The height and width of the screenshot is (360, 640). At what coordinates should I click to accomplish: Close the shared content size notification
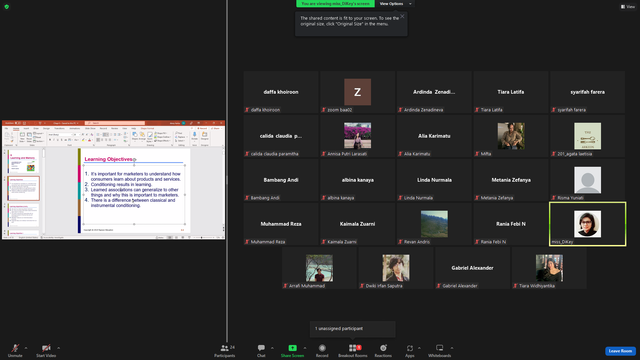click(x=402, y=16)
